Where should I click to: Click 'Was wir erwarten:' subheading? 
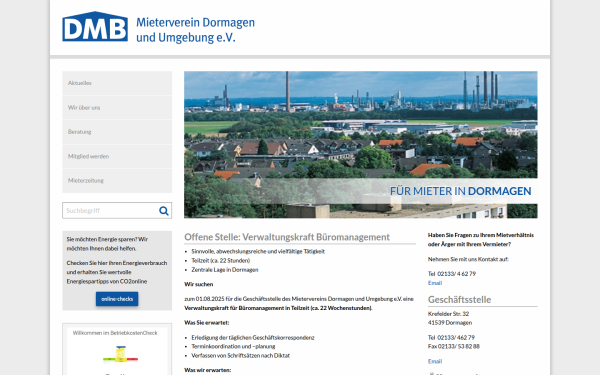pos(207,370)
